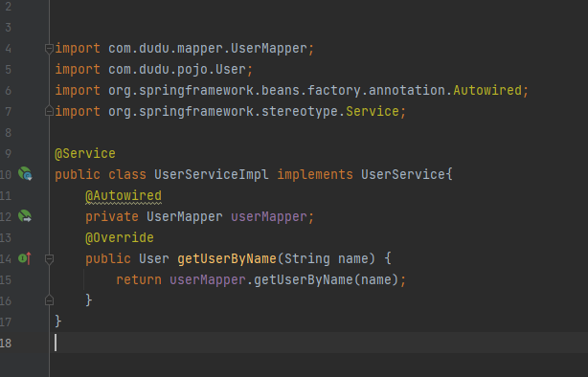Click the class closing brace on line 17
Image resolution: width=588 pixels, height=377 pixels.
tap(58, 322)
